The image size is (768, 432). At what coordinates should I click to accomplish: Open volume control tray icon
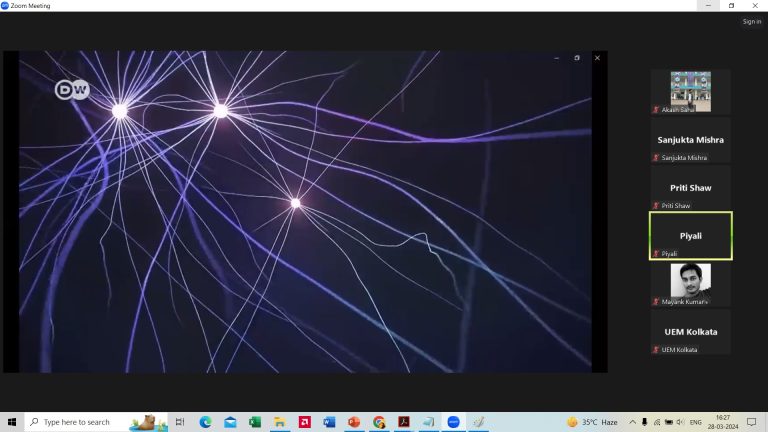pyautogui.click(x=680, y=422)
